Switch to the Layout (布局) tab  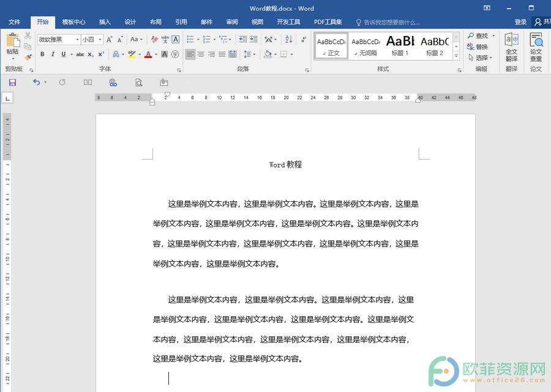point(156,22)
